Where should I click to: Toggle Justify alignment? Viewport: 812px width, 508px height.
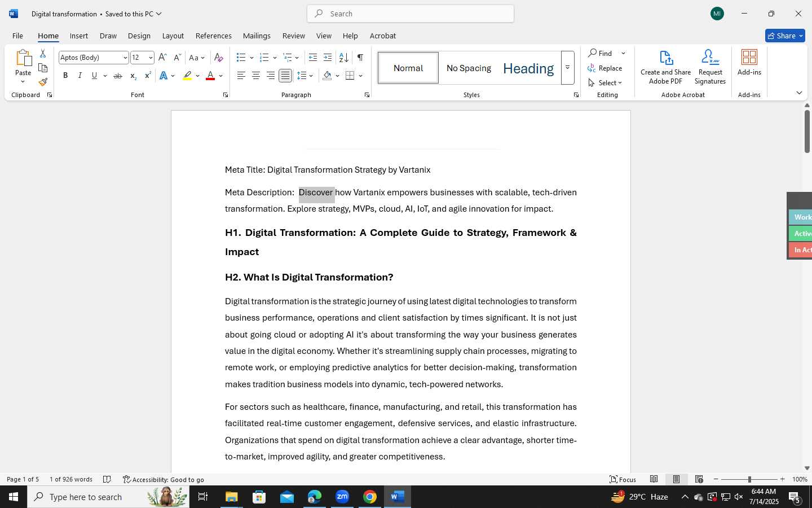coord(285,76)
